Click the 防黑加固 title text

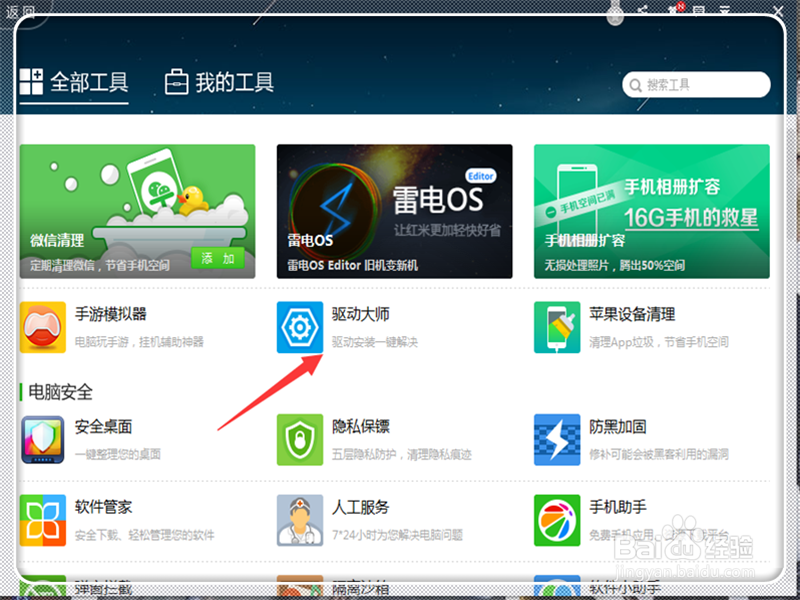click(618, 426)
